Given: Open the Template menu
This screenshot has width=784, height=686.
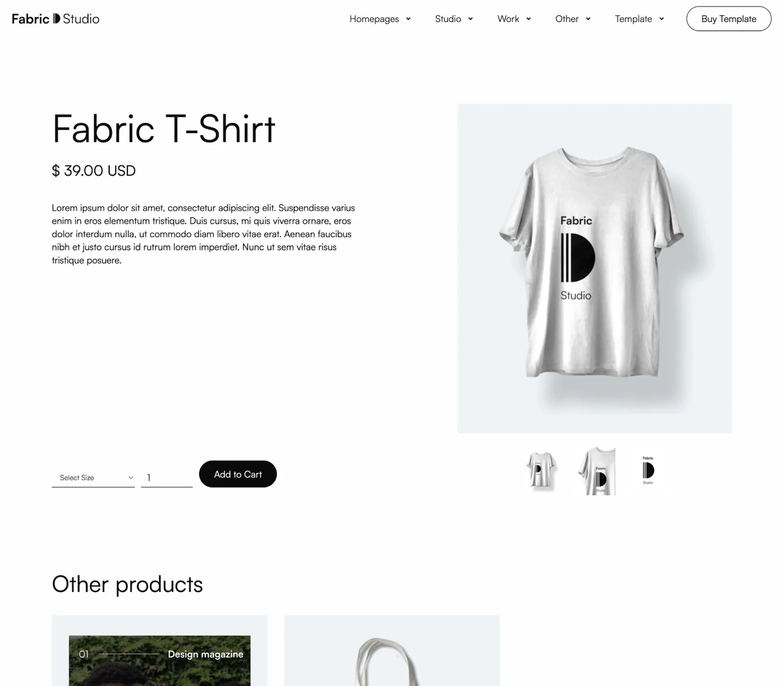Looking at the screenshot, I should coord(640,19).
